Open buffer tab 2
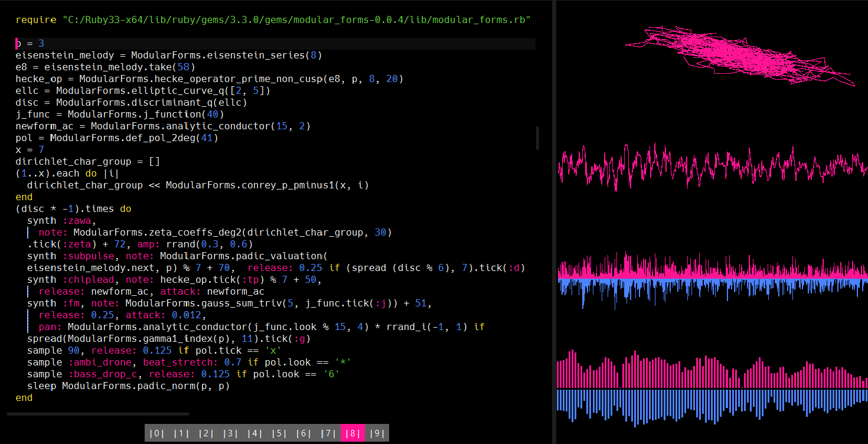 pos(206,433)
